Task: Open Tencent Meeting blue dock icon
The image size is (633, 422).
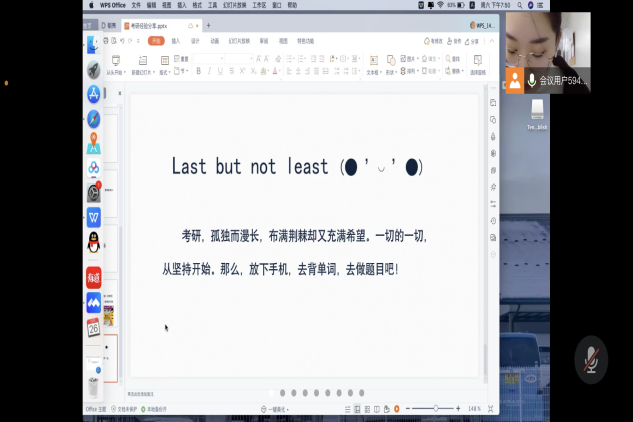Action: [x=94, y=302]
